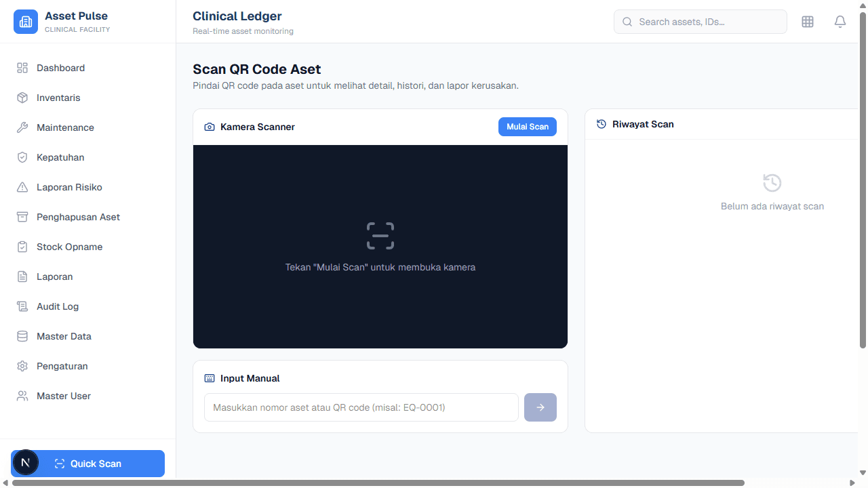Click the Laporan Risiko warning triangle icon

click(22, 187)
